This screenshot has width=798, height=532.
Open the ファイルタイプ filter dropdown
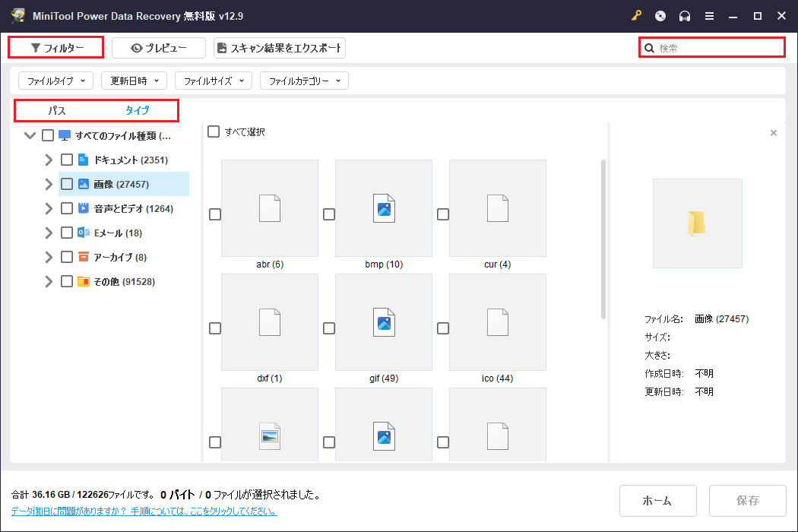click(x=56, y=81)
